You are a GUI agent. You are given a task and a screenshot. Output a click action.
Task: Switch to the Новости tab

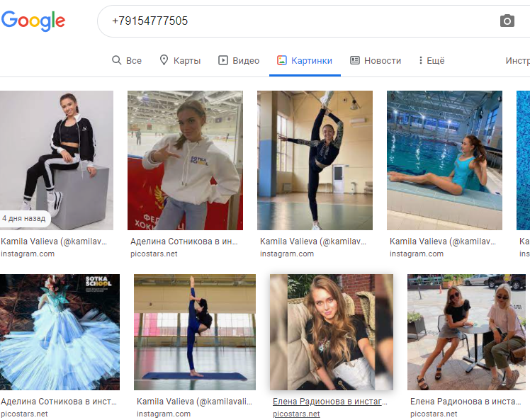[382, 61]
